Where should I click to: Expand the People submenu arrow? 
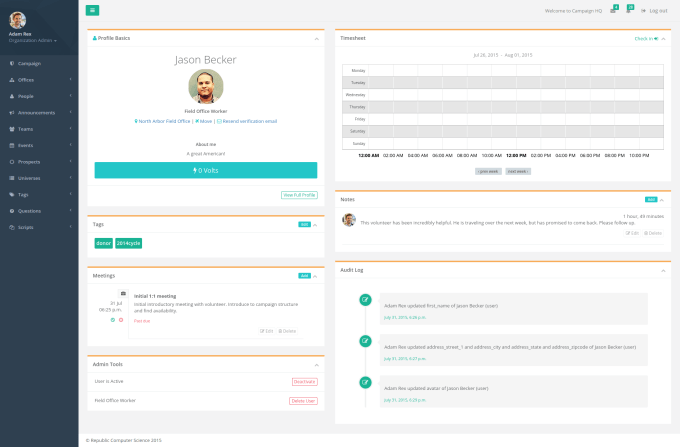pyautogui.click(x=70, y=96)
